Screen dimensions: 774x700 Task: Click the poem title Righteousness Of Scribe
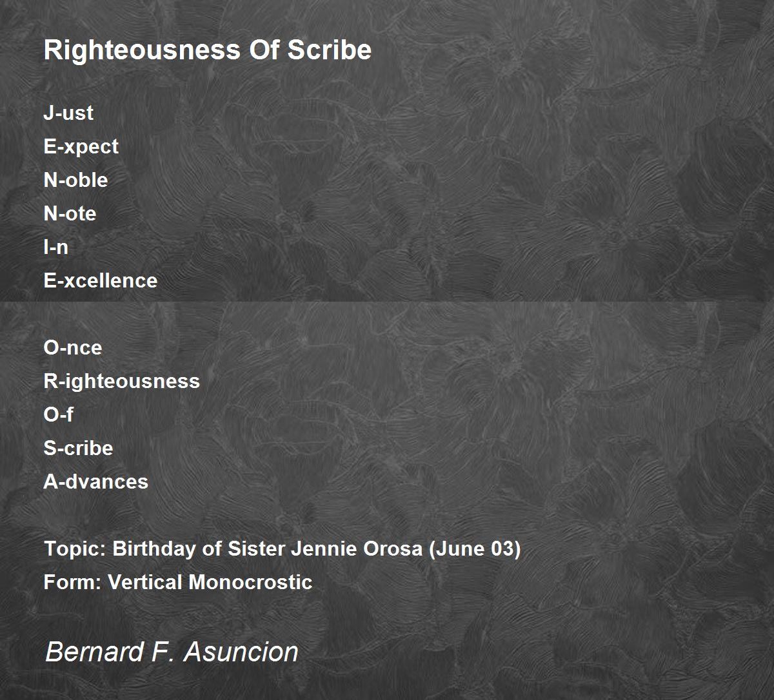208,50
